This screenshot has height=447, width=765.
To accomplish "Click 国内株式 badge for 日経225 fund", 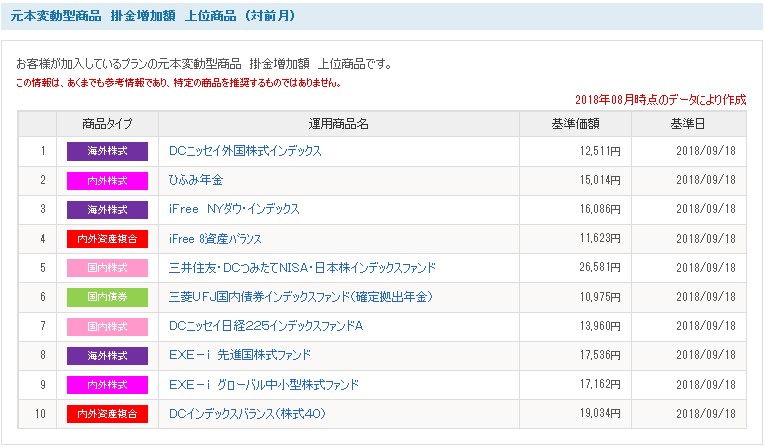I will (x=107, y=326).
